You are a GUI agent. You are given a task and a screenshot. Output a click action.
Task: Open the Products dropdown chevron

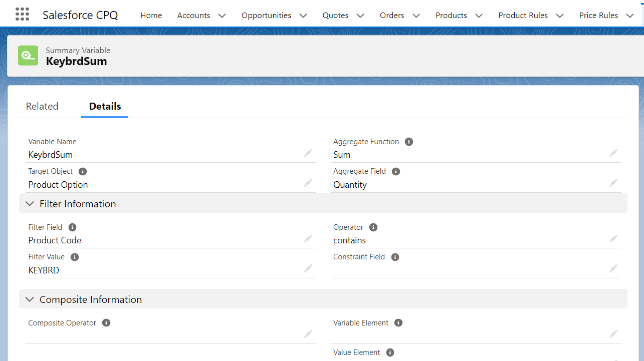[x=479, y=16]
